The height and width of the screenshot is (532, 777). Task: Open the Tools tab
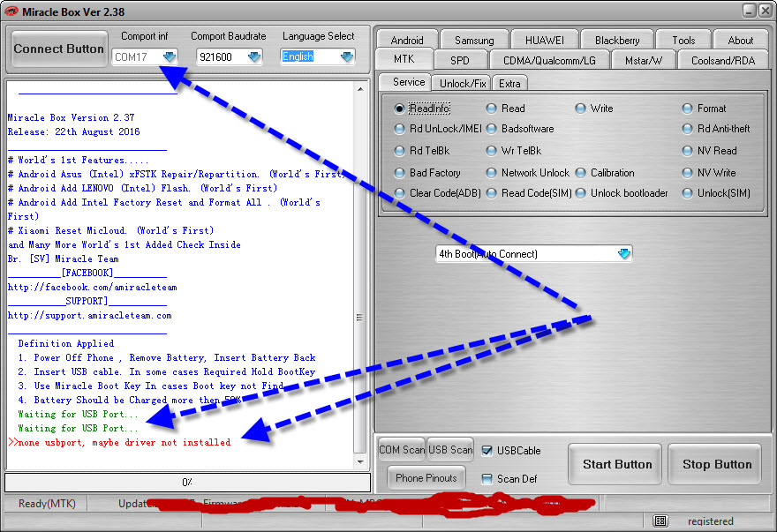click(x=683, y=40)
